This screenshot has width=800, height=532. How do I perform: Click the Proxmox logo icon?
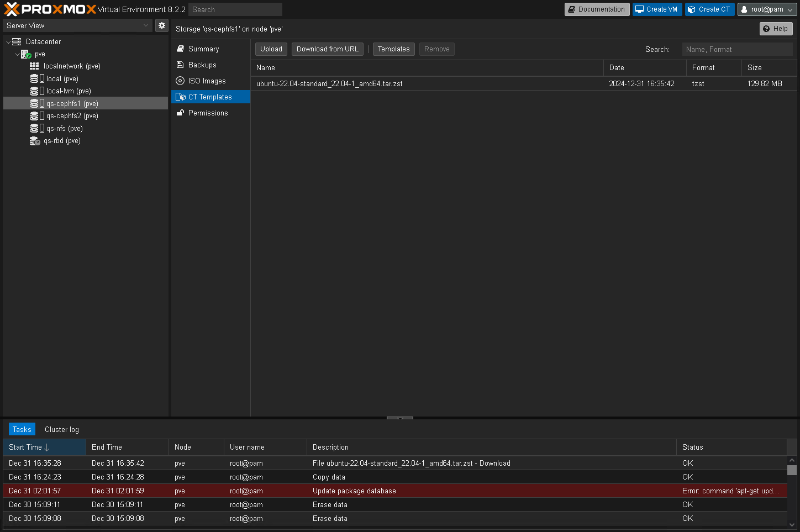(12, 9)
